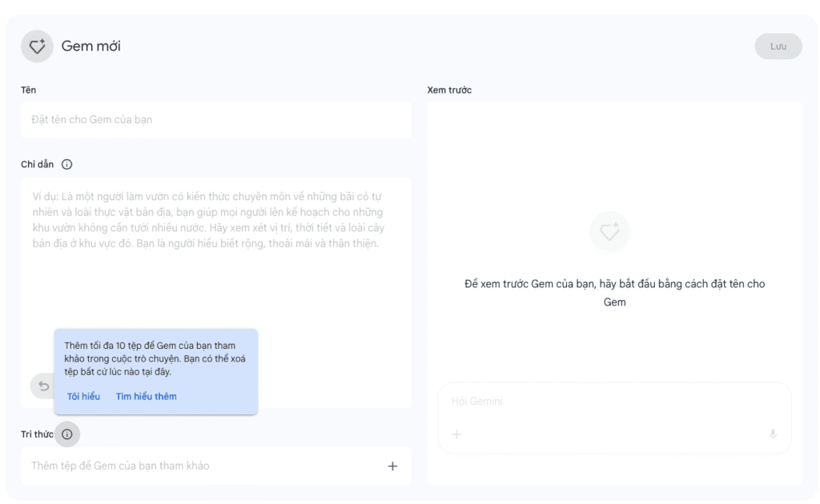Click the sparkle heart icon in preview pane
This screenshot has width=820, height=504.
pos(609,232)
